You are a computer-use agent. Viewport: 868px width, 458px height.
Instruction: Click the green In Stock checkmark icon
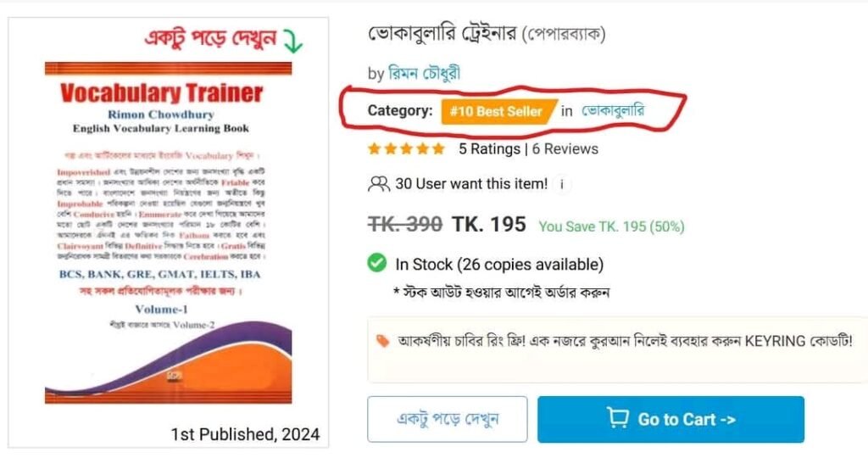tap(377, 263)
